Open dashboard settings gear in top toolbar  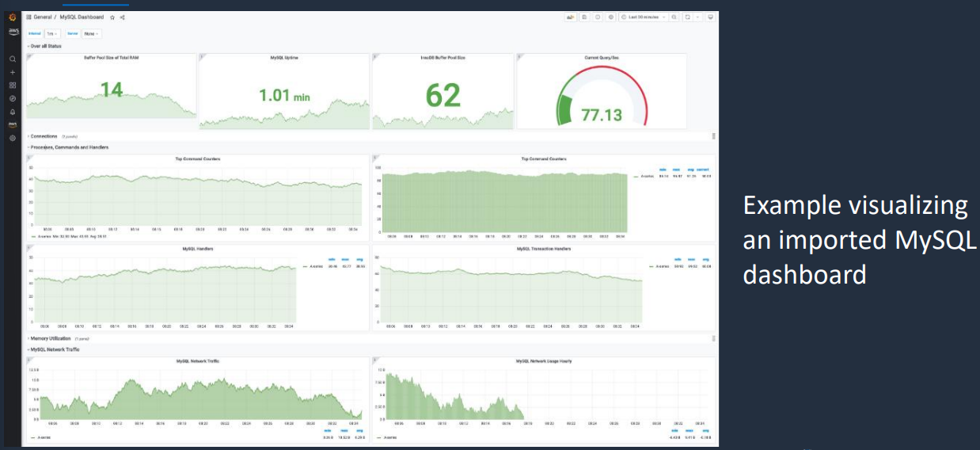click(x=611, y=17)
